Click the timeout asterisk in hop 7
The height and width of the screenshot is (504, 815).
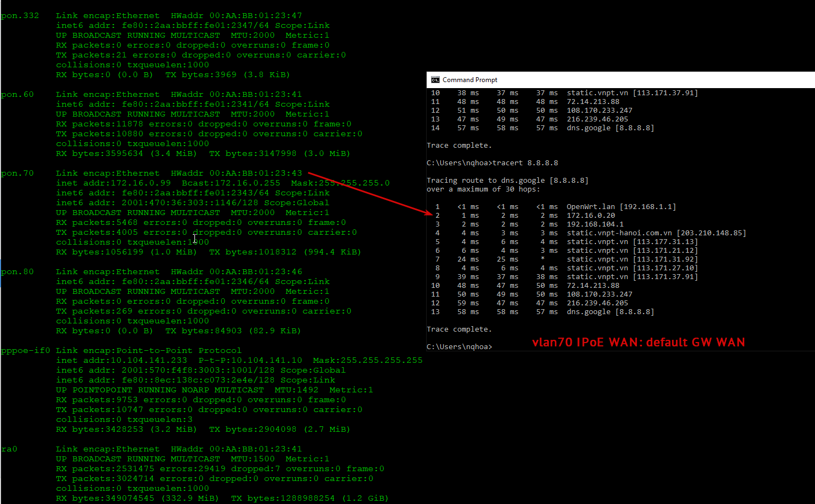[543, 259]
